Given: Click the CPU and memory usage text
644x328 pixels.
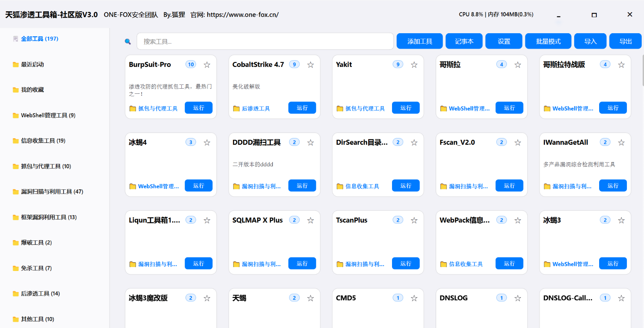Looking at the screenshot, I should coord(496,14).
